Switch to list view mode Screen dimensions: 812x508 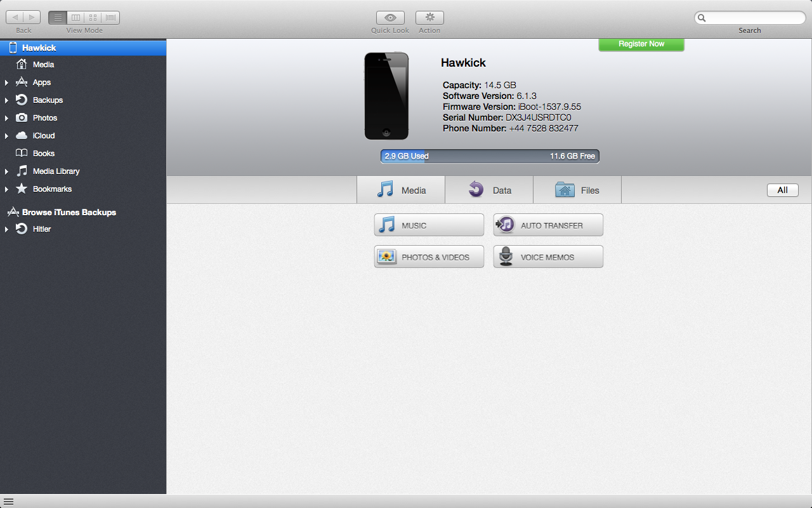coord(58,18)
